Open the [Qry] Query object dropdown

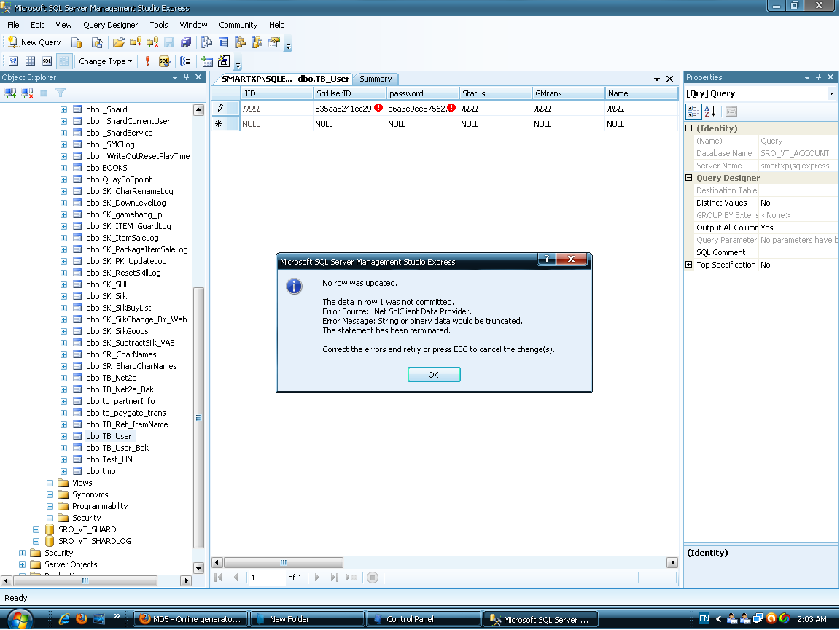pyautogui.click(x=831, y=94)
